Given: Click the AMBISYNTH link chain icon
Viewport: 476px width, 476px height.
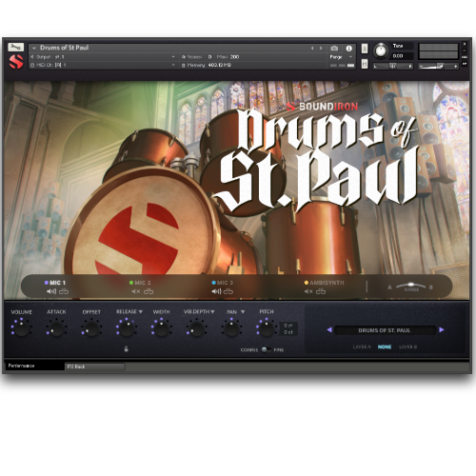Looking at the screenshot, I should (321, 291).
